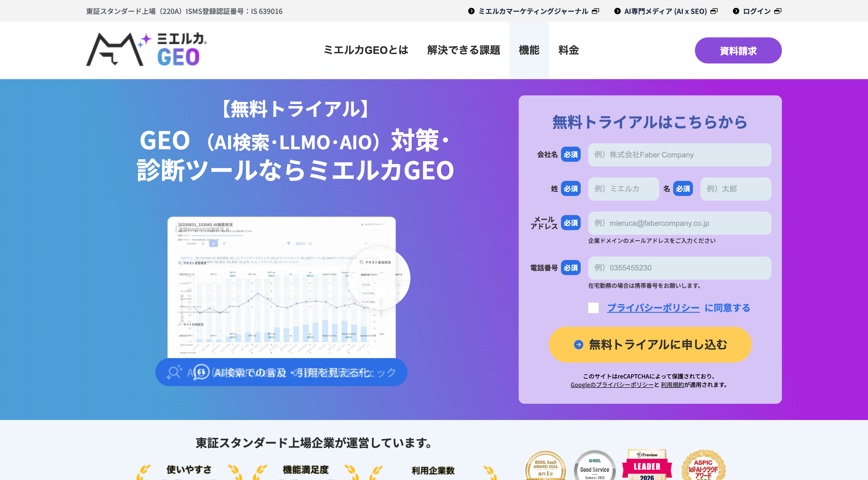Click the dashboard screenshot thumbnail
This screenshot has width=868, height=480.
(281, 287)
